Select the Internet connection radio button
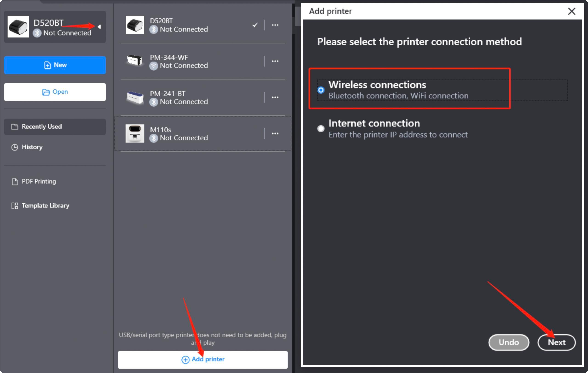 point(321,129)
